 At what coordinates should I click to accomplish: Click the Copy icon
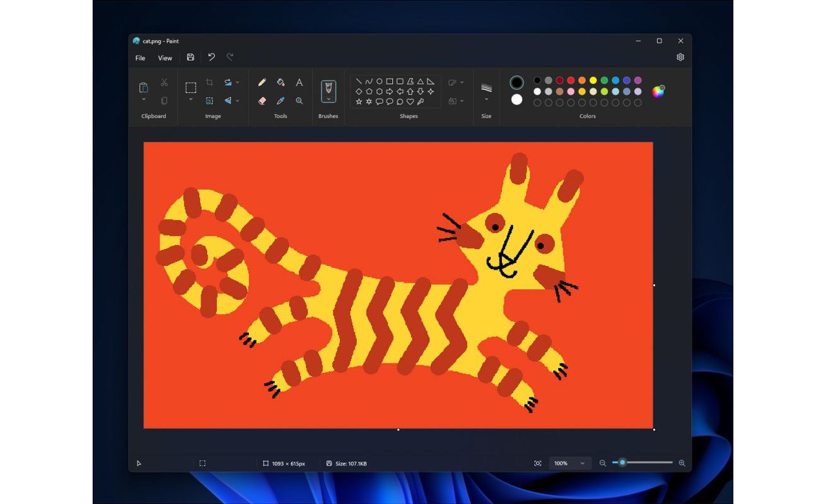coord(164,101)
